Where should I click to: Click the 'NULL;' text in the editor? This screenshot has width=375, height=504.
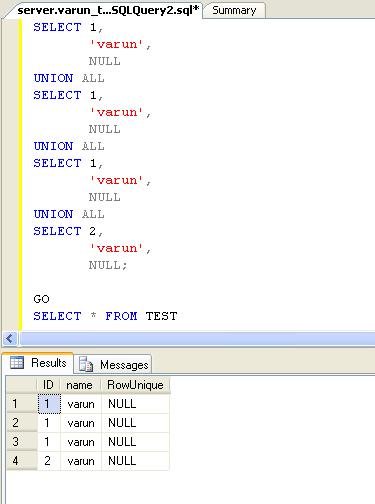point(108,265)
